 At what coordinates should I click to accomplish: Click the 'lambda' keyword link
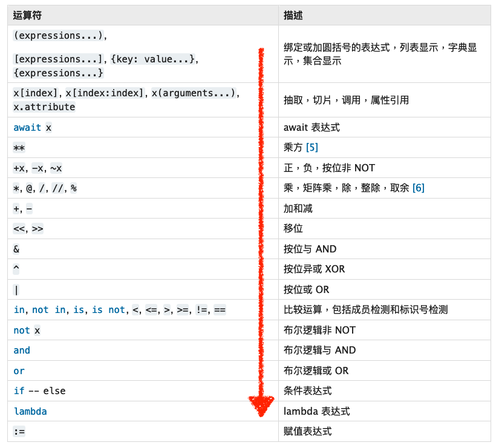pyautogui.click(x=30, y=412)
